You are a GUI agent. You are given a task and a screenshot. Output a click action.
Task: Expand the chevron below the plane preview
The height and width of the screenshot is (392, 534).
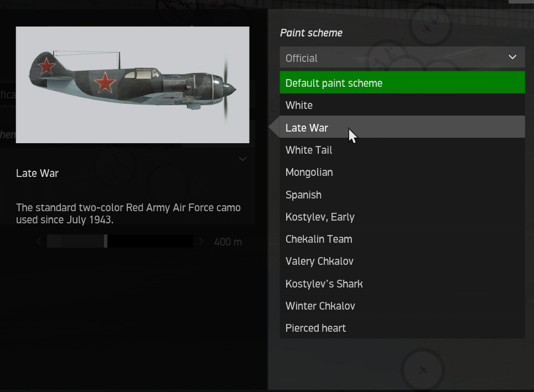[x=242, y=159]
